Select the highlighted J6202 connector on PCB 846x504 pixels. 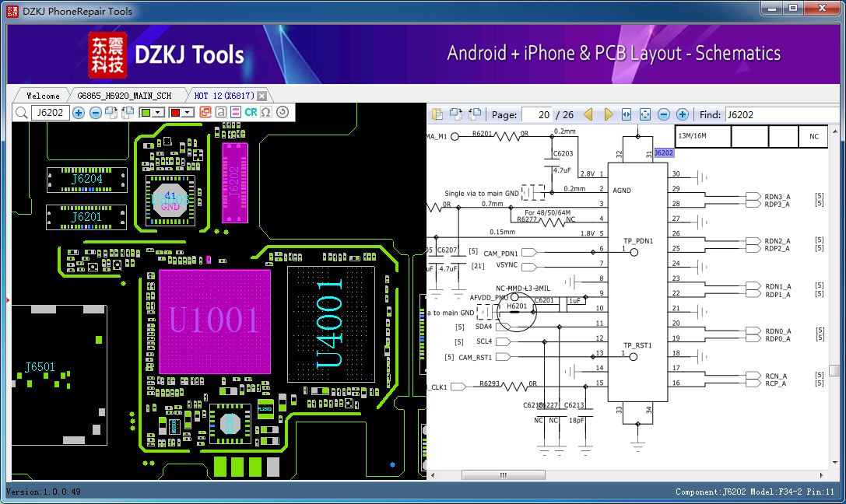point(235,182)
